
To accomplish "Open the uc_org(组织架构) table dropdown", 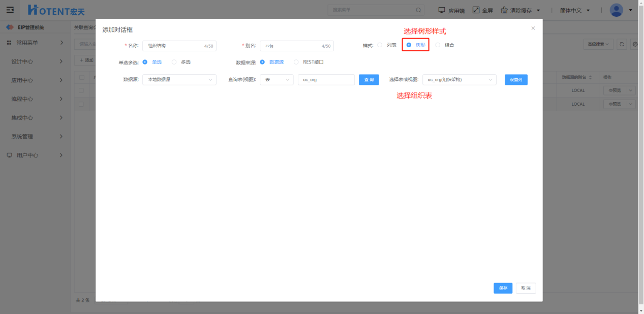I will 459,80.
